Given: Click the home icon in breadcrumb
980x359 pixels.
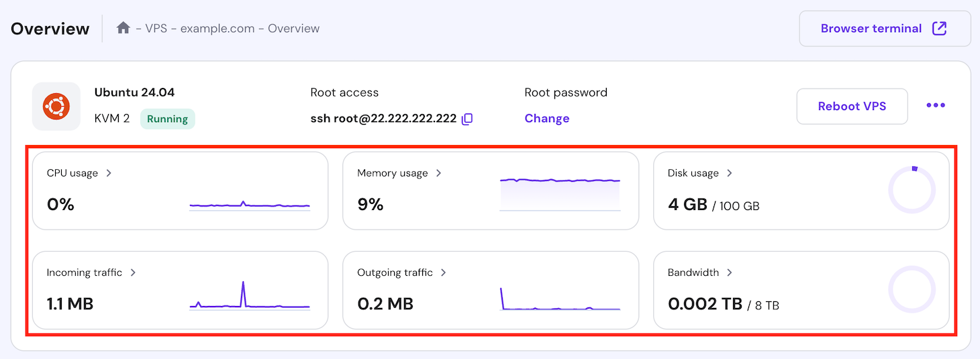Looking at the screenshot, I should coord(123,28).
